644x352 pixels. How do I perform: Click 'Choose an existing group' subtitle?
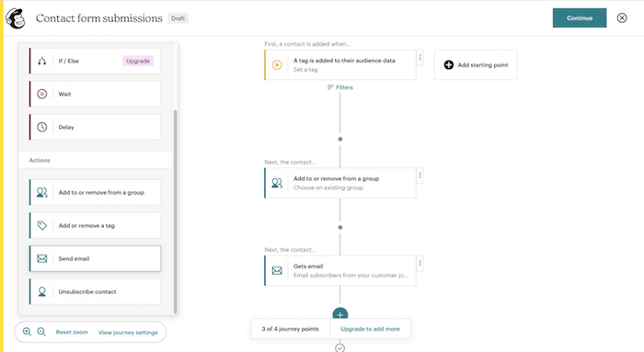(x=328, y=187)
